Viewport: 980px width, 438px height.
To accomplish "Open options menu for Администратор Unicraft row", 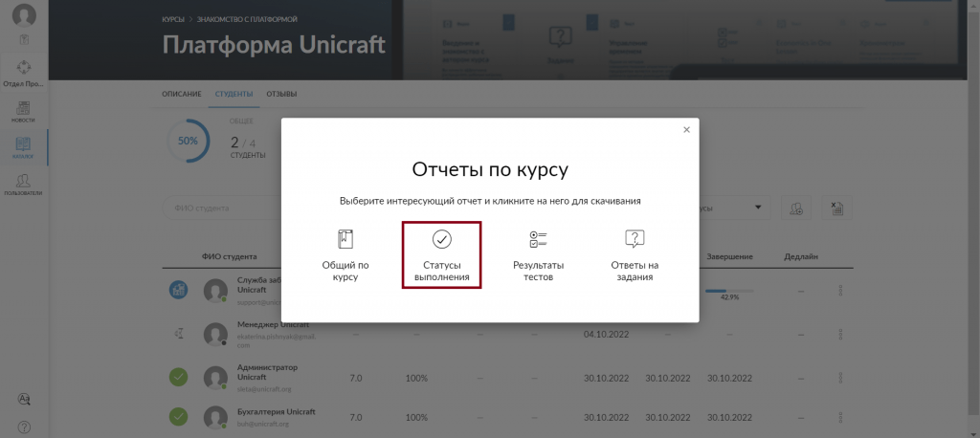I will [840, 378].
